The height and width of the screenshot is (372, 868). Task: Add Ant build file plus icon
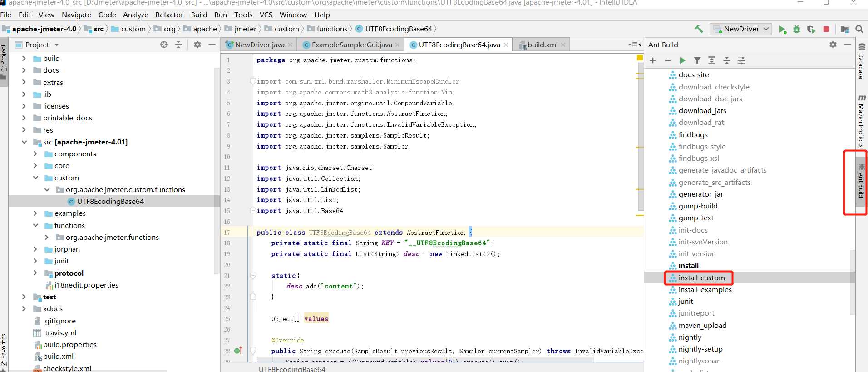coord(653,60)
